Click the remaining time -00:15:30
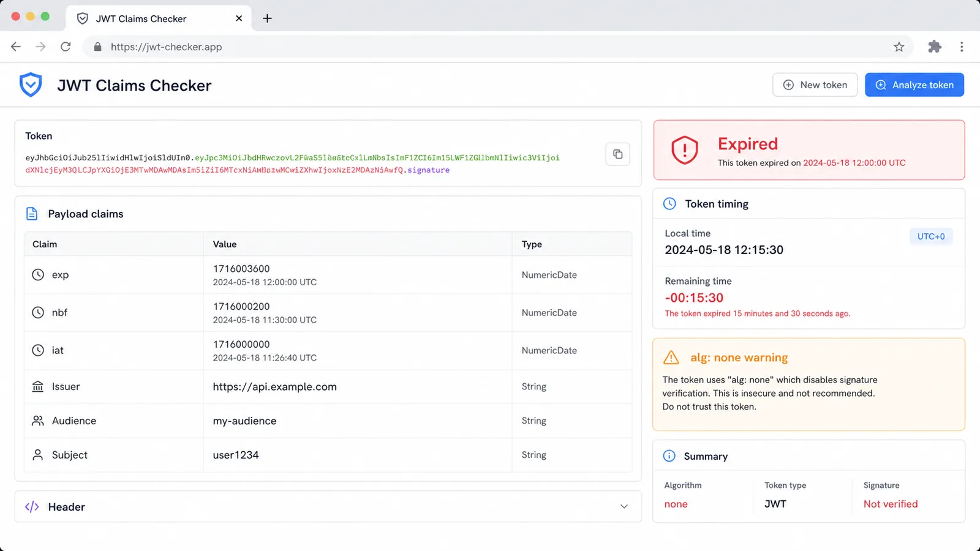Screen dimensions: 980x551 (694, 298)
